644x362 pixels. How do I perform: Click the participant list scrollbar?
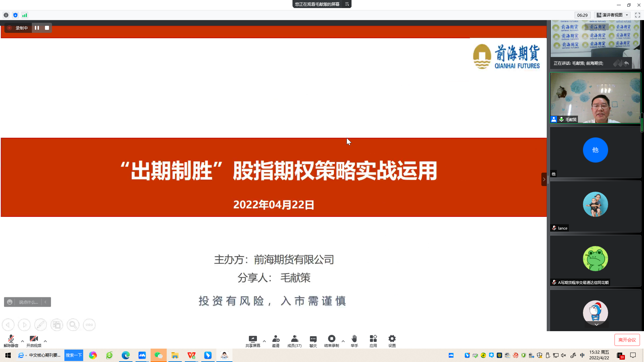point(642,122)
